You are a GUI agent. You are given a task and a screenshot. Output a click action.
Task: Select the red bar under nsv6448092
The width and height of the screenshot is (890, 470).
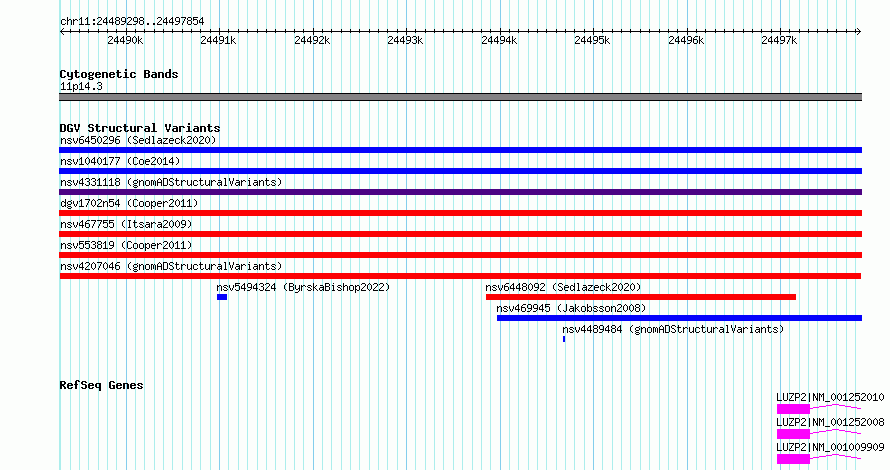[x=641, y=297]
